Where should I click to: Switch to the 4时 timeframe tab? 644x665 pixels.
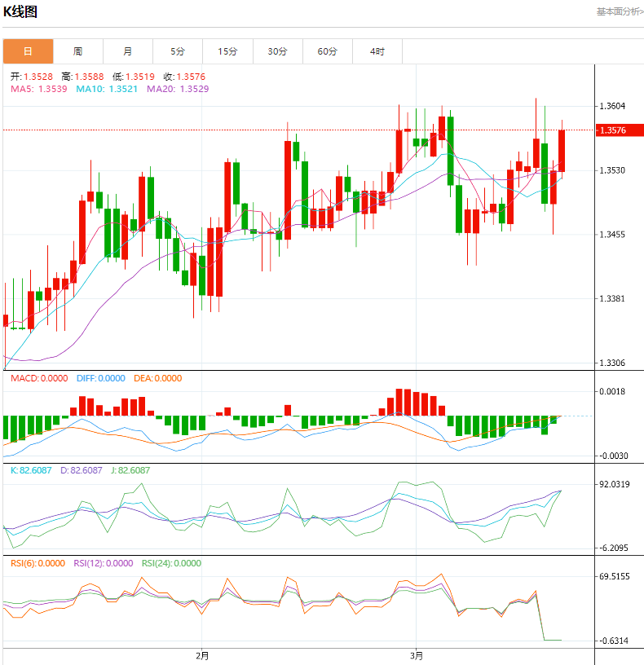pos(377,51)
